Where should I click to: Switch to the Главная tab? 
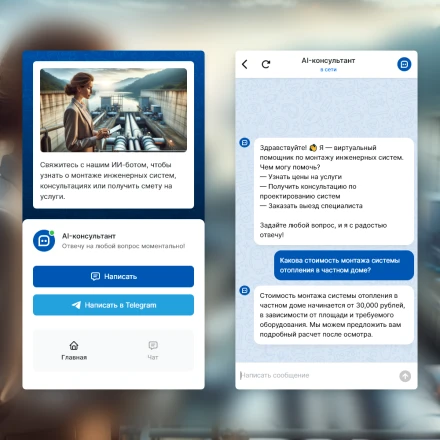pyautogui.click(x=74, y=350)
